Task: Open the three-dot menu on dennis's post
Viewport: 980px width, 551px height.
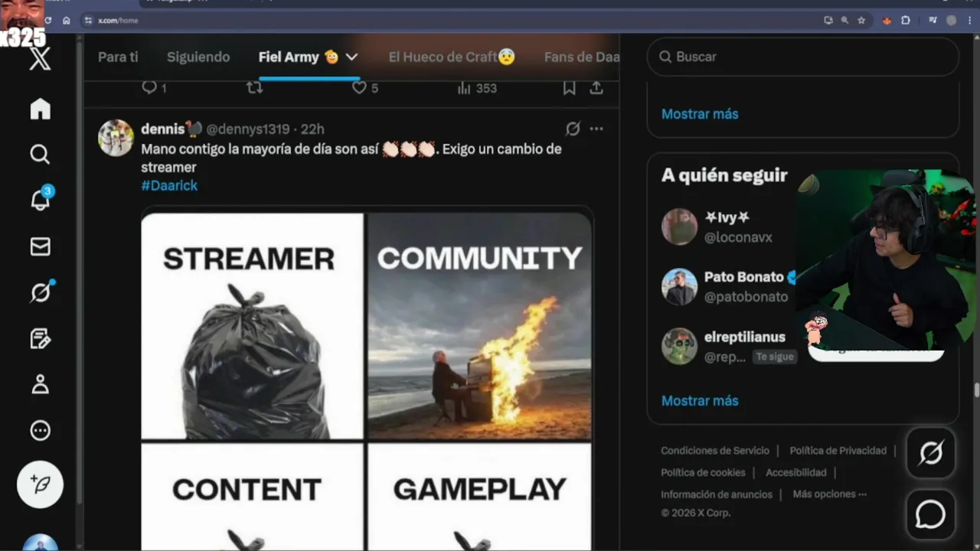Action: (596, 129)
